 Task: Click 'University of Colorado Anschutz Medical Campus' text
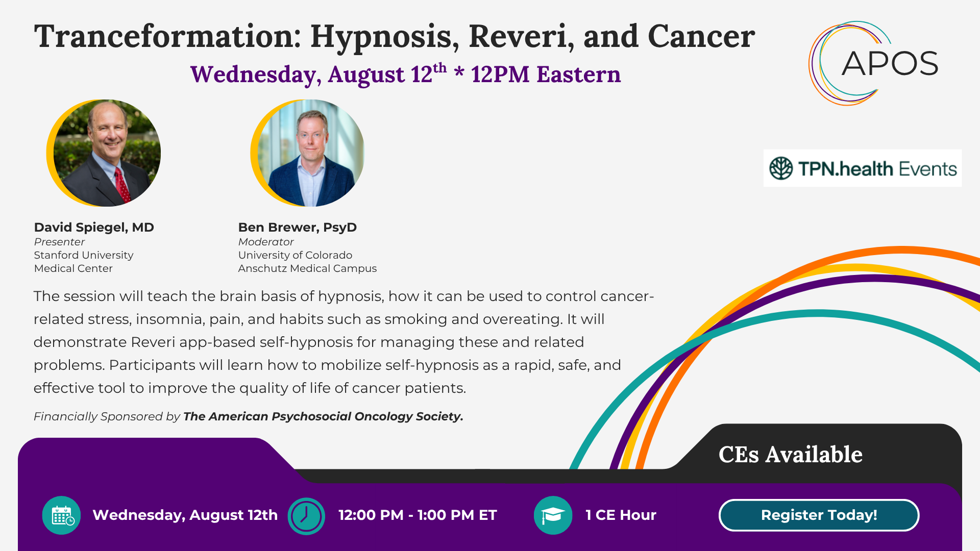pos(307,262)
